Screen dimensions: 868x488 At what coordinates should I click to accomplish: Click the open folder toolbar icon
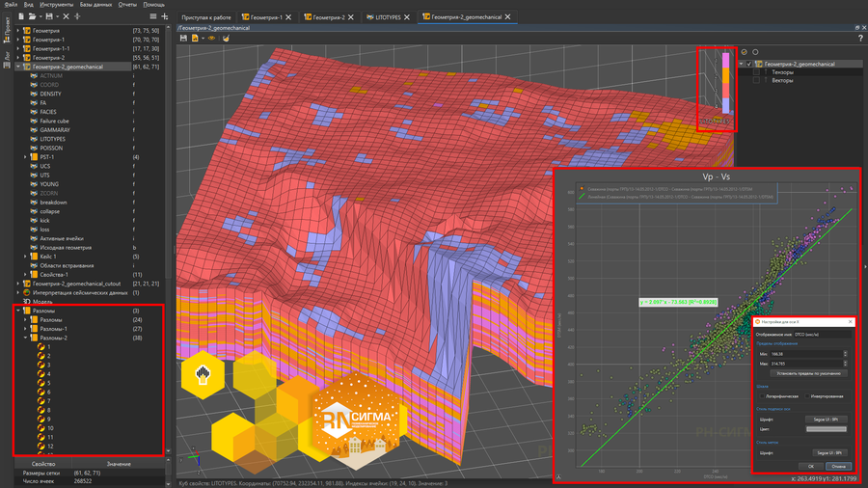click(32, 16)
